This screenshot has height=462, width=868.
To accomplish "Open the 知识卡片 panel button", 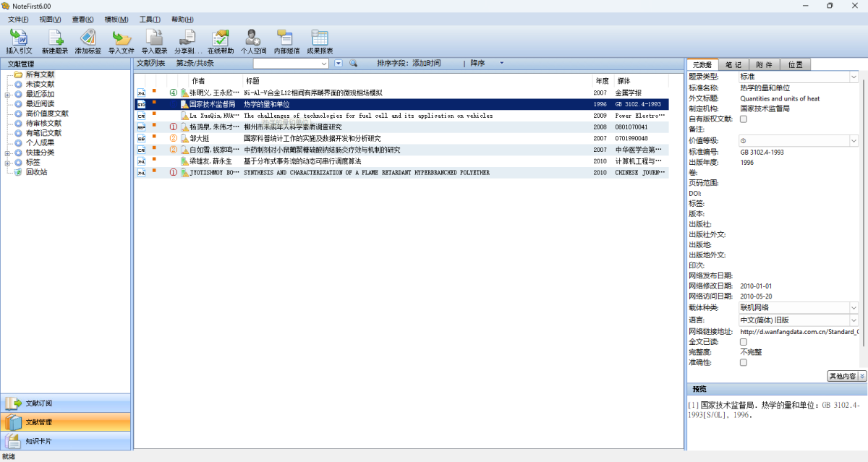I will tap(65, 441).
